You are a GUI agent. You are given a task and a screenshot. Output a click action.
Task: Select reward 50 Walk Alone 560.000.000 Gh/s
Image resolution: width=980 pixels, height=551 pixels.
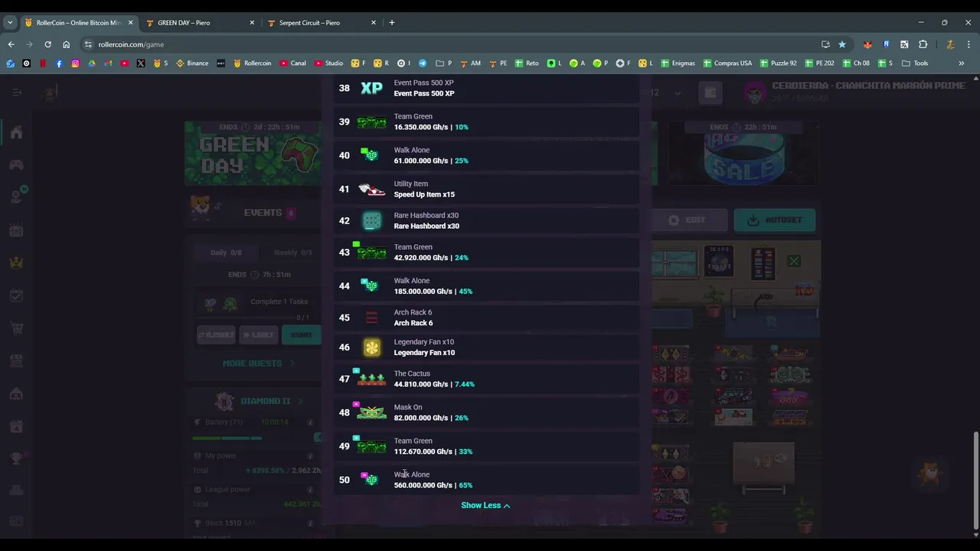click(486, 480)
